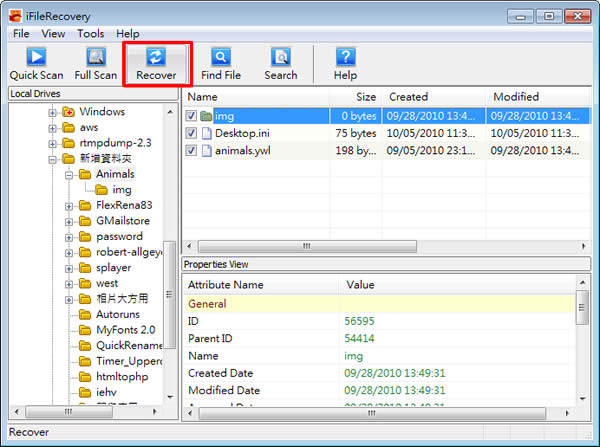This screenshot has width=600, height=447.
Task: Select the Timer_Upperc folder in tree
Action: pyautogui.click(x=129, y=361)
